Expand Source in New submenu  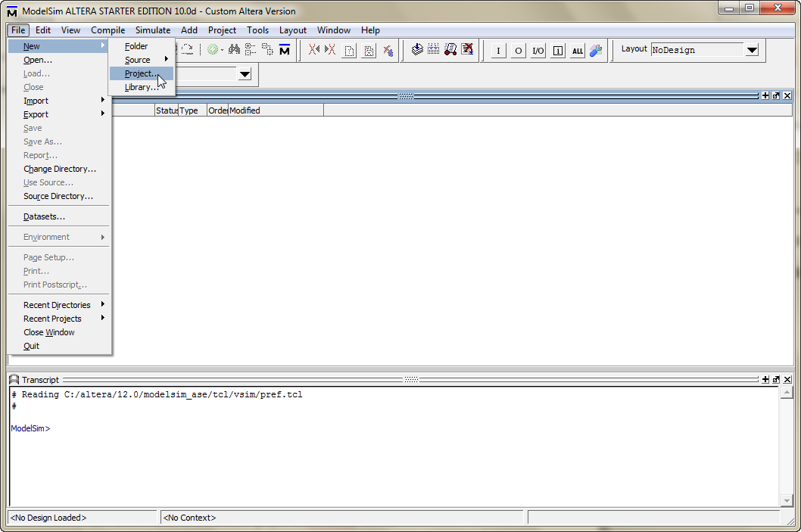(x=142, y=60)
